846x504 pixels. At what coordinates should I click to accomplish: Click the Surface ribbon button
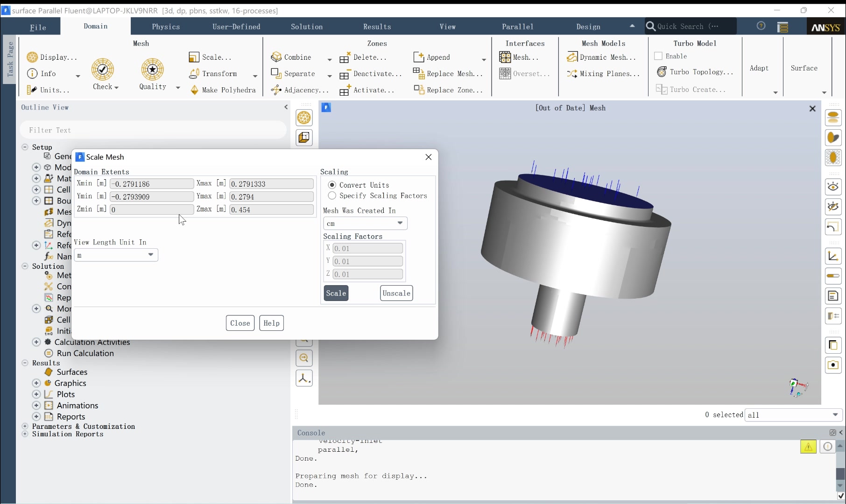(804, 68)
